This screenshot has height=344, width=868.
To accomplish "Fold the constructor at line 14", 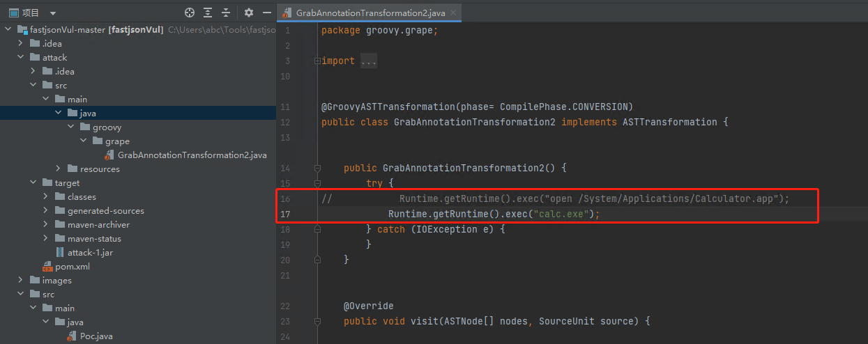I will point(317,168).
